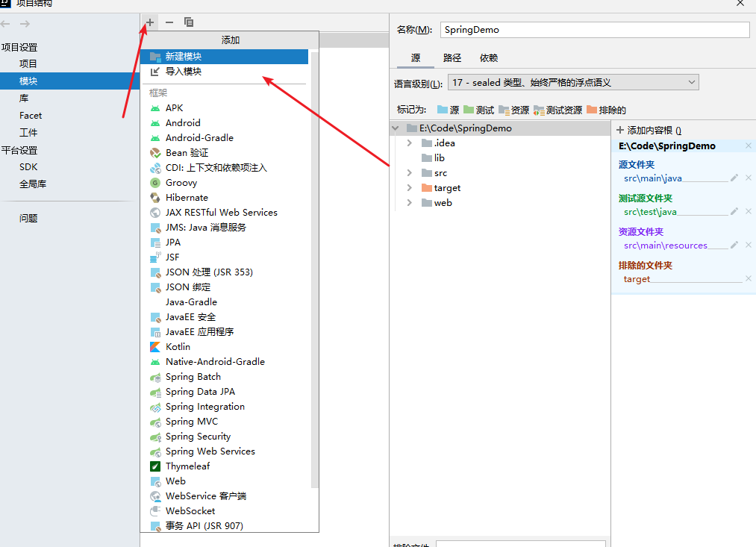Click the Thymeleaf framework icon

click(x=155, y=466)
